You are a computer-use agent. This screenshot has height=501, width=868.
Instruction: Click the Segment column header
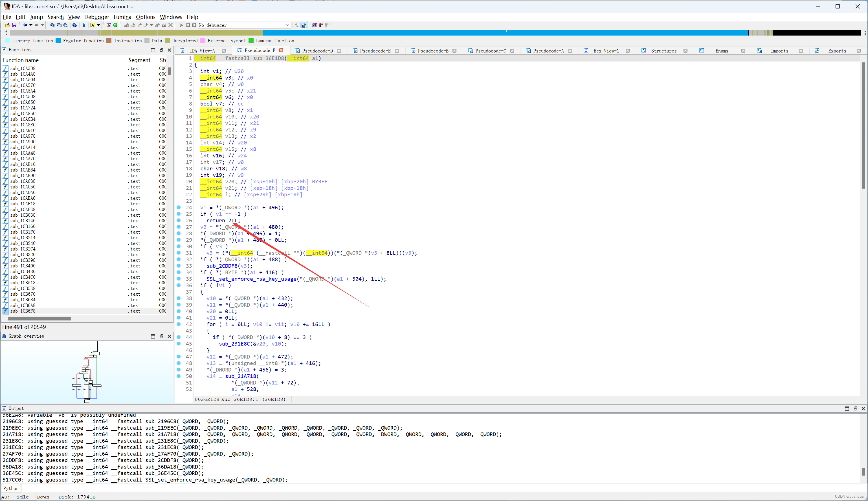click(139, 60)
